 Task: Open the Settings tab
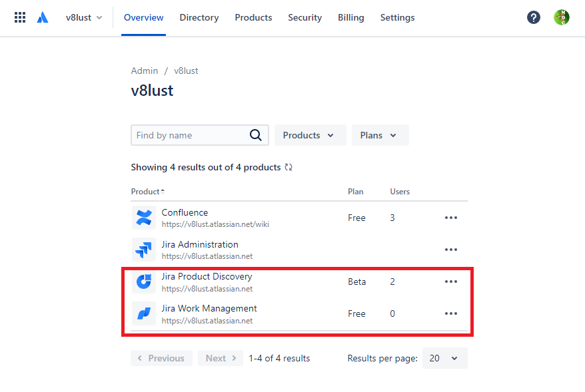pyautogui.click(x=397, y=17)
